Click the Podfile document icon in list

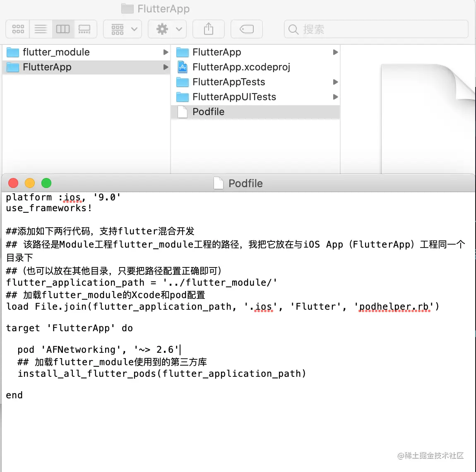183,112
